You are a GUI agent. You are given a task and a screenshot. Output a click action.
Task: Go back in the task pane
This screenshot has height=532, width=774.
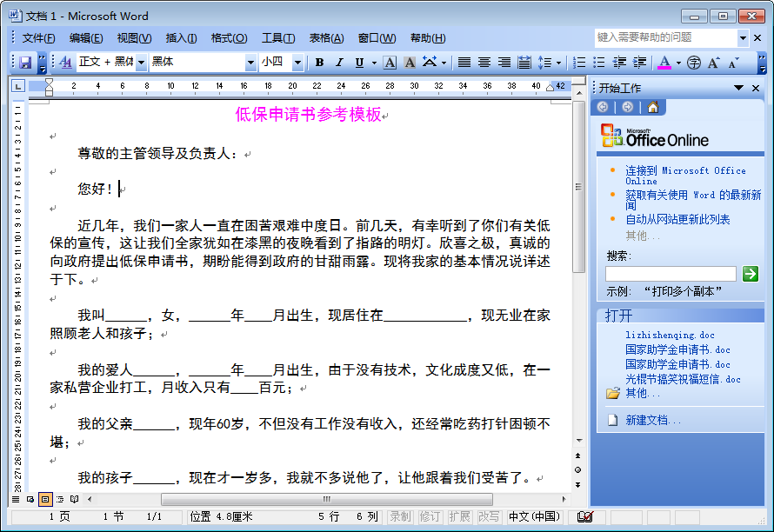(603, 107)
